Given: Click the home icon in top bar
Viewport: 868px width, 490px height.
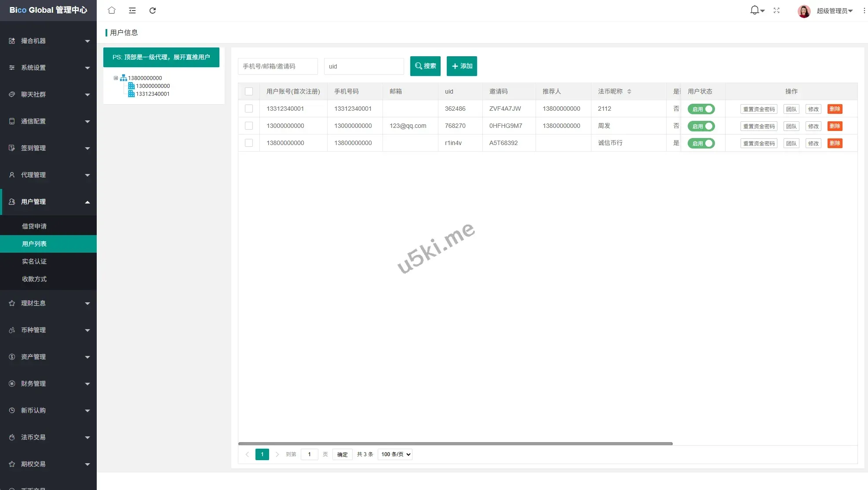Looking at the screenshot, I should click(x=112, y=10).
